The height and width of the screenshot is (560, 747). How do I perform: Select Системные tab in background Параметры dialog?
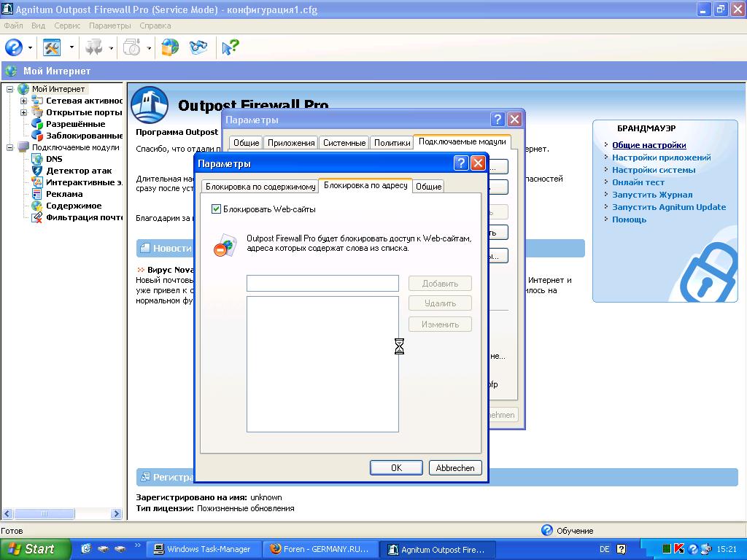(x=344, y=142)
